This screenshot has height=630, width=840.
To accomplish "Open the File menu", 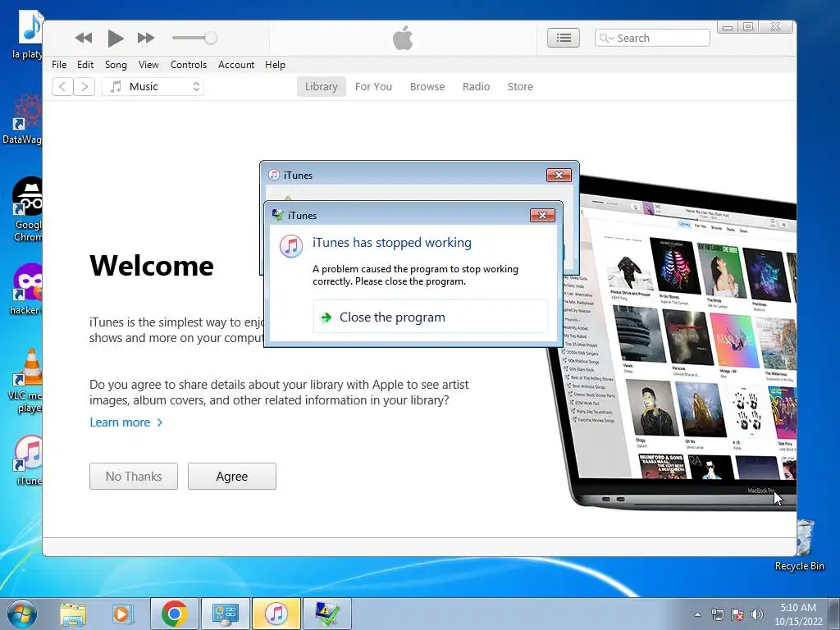I will coord(59,65).
